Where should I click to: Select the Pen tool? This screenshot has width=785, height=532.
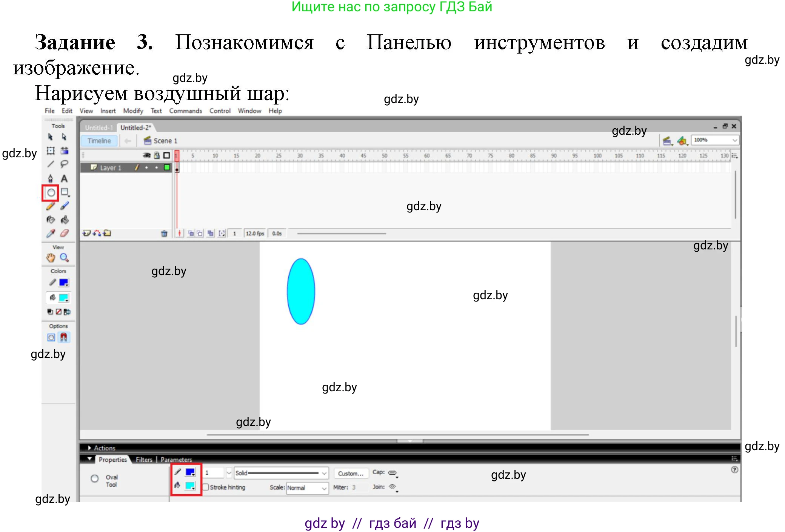pyautogui.click(x=51, y=178)
